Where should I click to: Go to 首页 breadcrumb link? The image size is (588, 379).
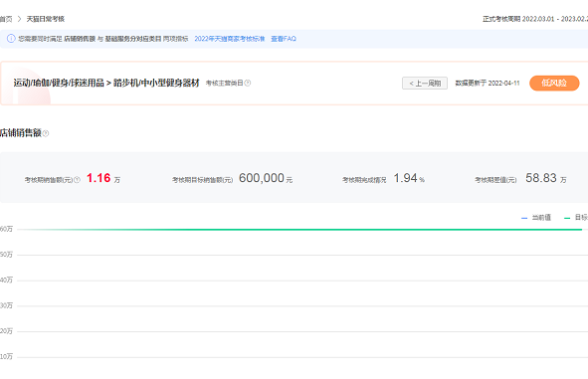point(6,19)
